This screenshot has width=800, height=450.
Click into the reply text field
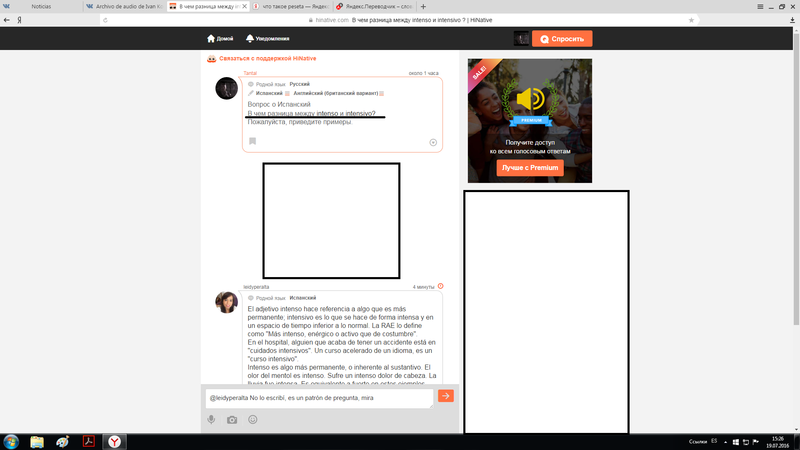tap(319, 398)
